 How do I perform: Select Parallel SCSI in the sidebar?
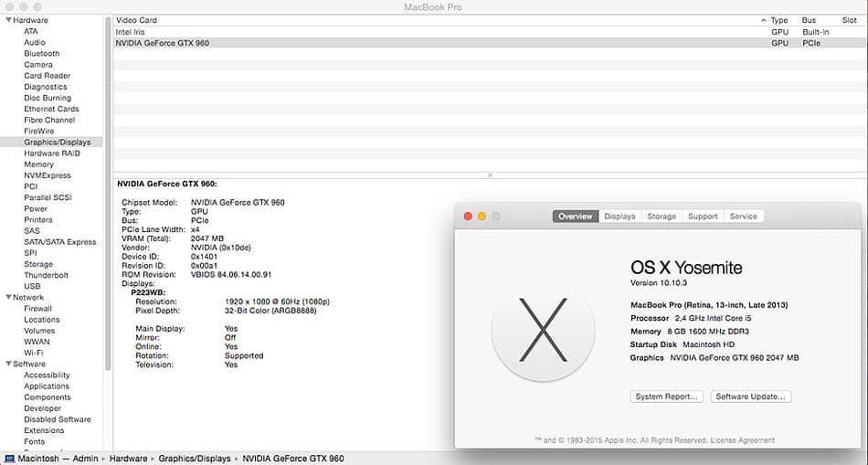click(x=48, y=197)
